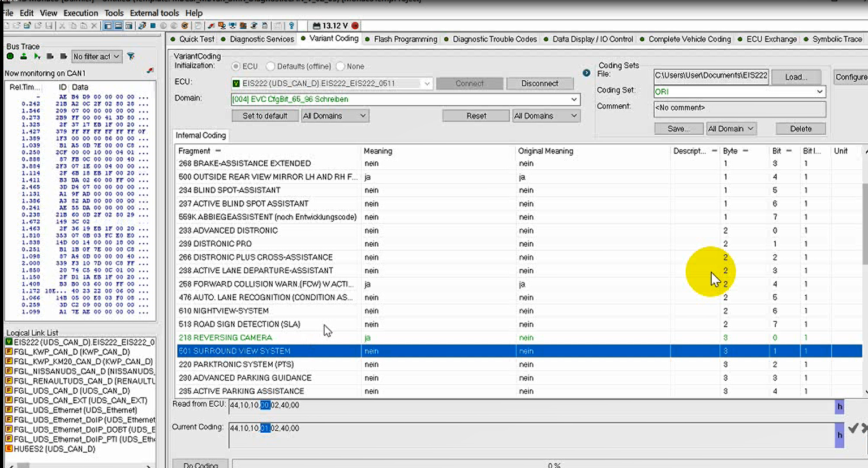
Task: Click the help question mark toolbar icon
Action: click(x=291, y=26)
